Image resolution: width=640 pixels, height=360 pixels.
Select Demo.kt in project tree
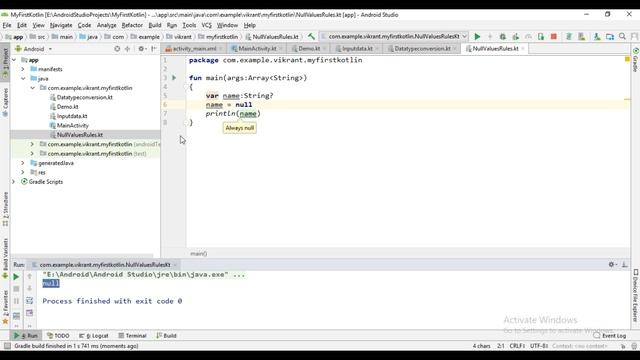tap(67, 107)
